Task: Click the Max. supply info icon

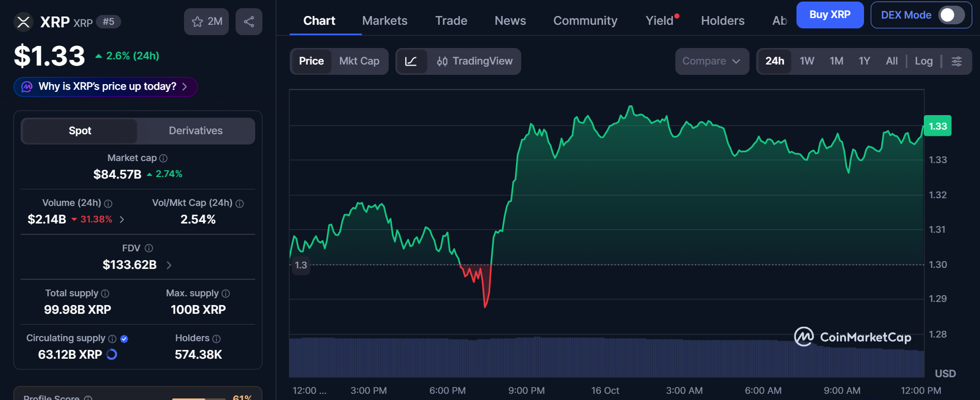Action: (226, 293)
